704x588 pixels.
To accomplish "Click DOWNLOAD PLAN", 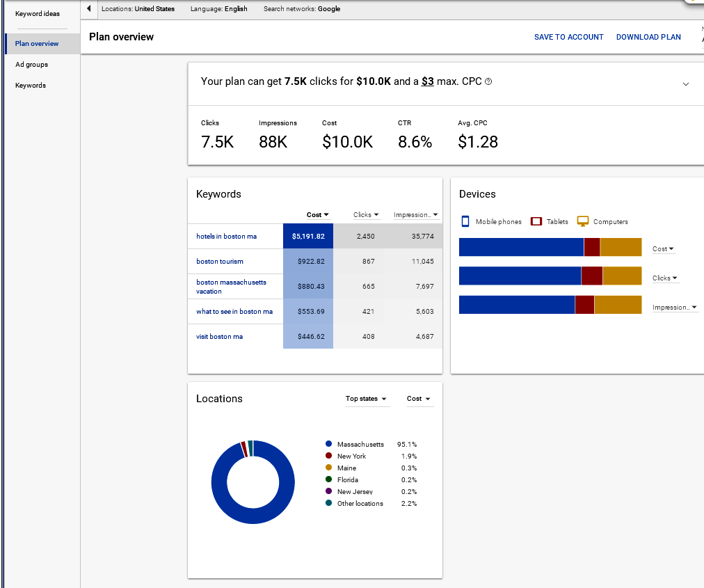I will pyautogui.click(x=648, y=37).
